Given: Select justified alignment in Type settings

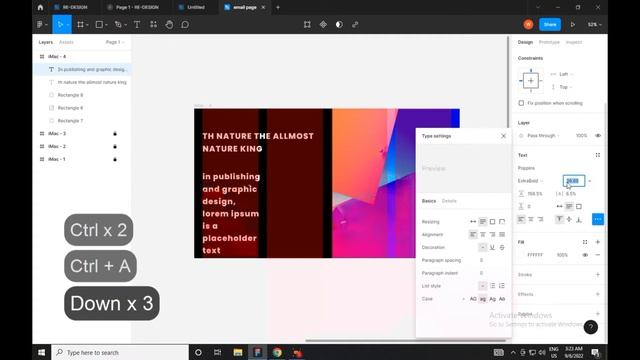Looking at the screenshot, I should click(502, 234).
